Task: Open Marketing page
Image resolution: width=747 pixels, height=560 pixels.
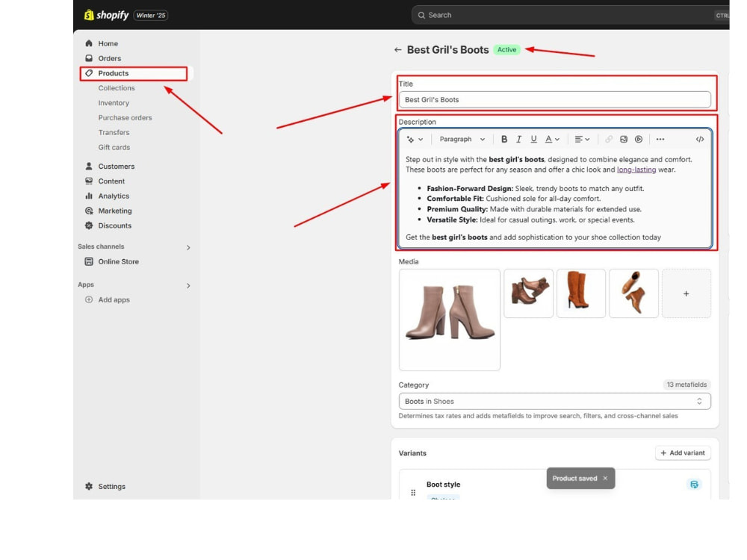Action: pyautogui.click(x=115, y=211)
